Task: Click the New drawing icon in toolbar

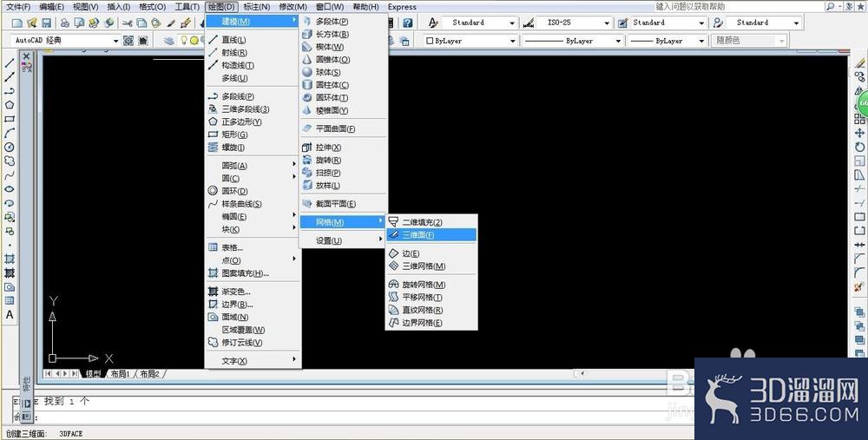Action: click(17, 23)
